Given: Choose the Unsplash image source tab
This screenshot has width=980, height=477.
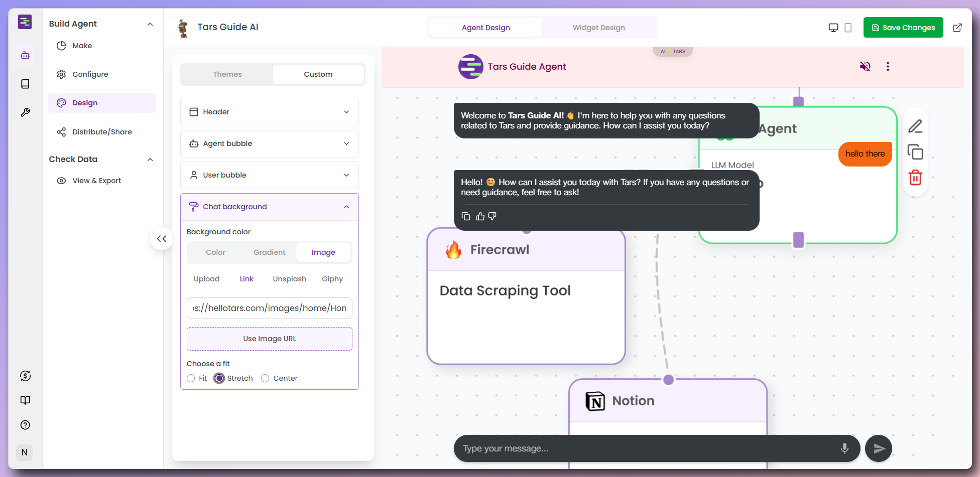Looking at the screenshot, I should click(290, 279).
